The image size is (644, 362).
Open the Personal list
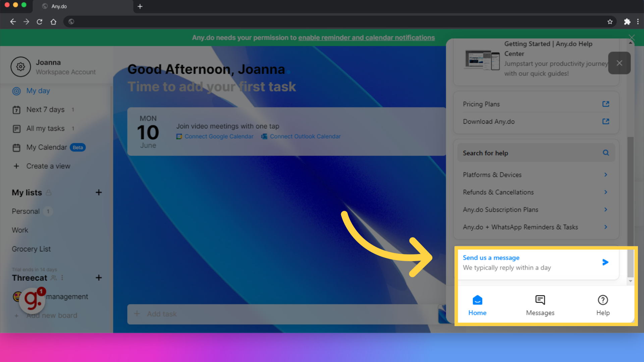(x=26, y=212)
